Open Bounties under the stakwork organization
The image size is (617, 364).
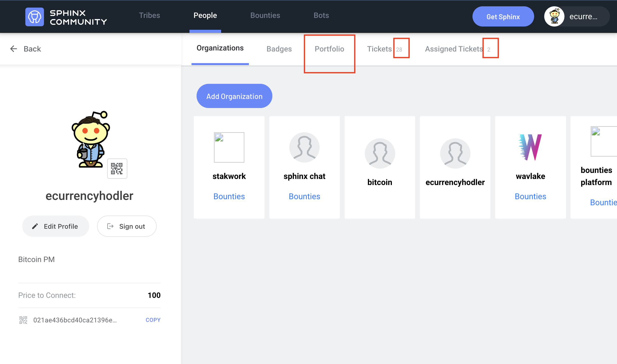point(229,196)
